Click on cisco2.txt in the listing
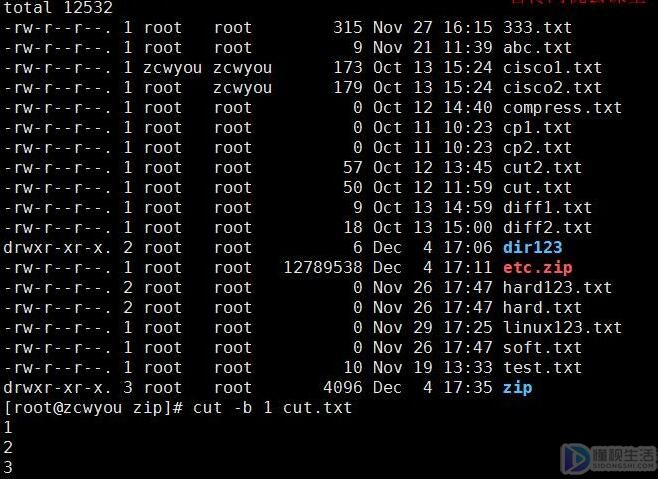 (x=552, y=88)
